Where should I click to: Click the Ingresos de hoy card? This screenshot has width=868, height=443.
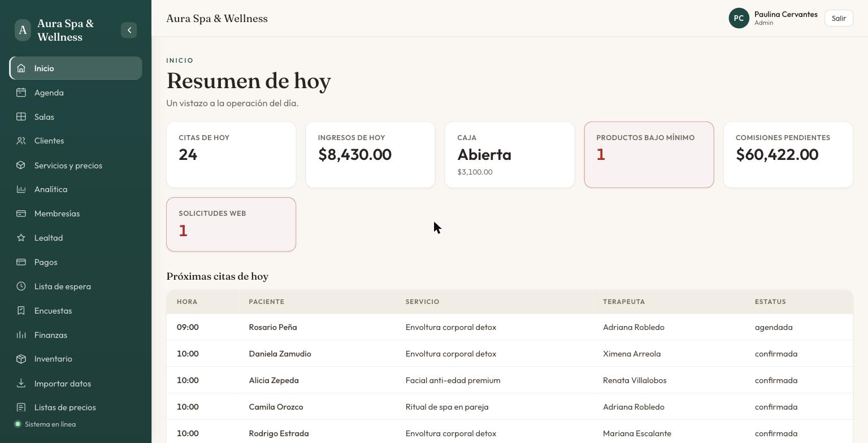point(370,155)
